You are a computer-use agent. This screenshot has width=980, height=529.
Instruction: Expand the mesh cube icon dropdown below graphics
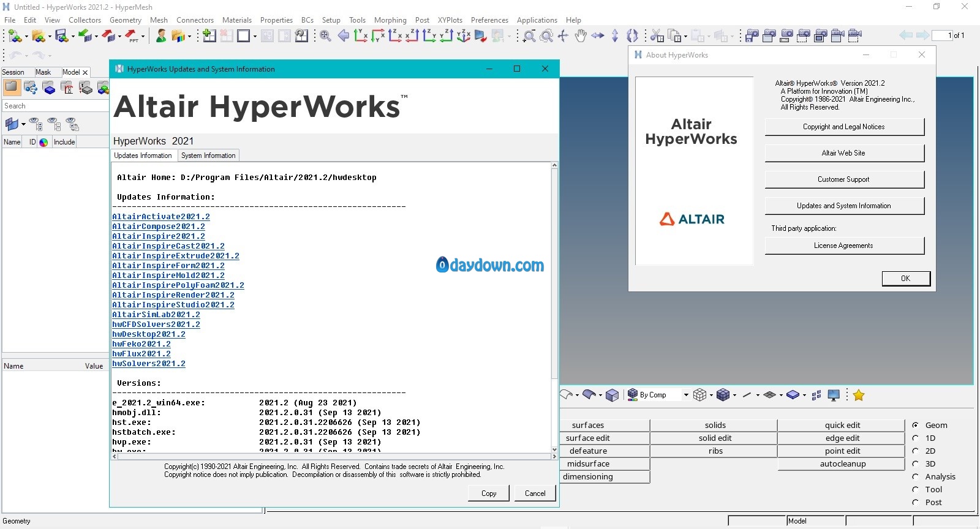711,396
